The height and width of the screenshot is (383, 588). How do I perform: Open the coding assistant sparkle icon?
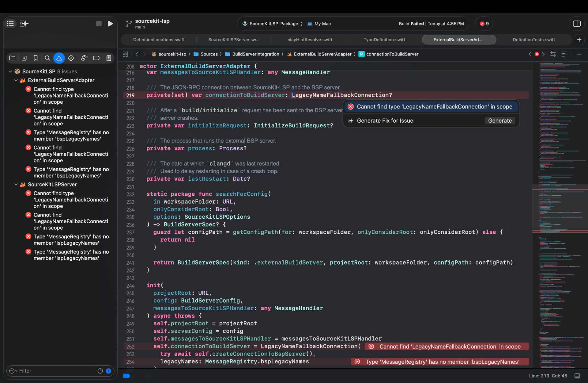tap(24, 24)
